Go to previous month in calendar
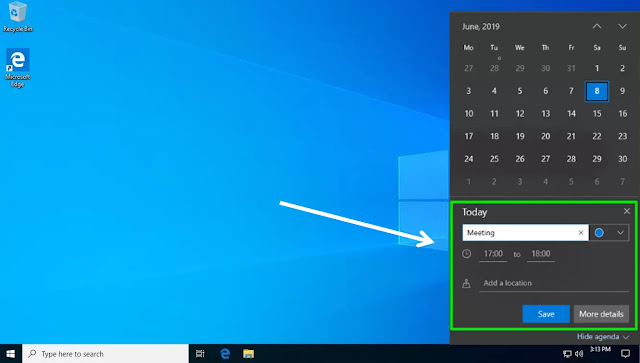Viewport: 640px width, 363px height. pos(597,27)
